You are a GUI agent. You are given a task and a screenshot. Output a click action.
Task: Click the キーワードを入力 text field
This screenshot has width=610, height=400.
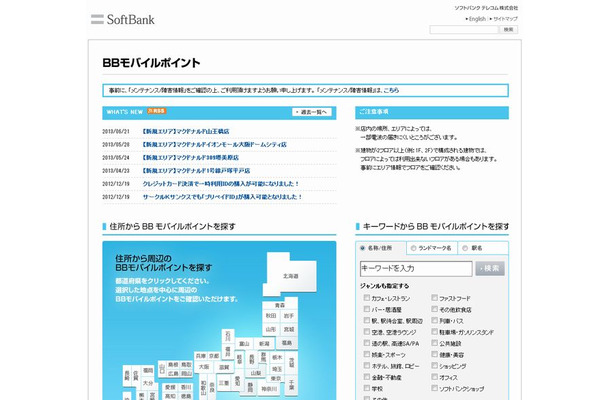click(416, 268)
